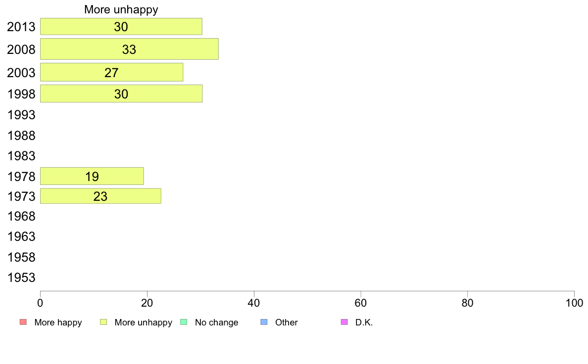The image size is (588, 364).
Task: Click the More happy red legend swatch
Action: pos(23,322)
